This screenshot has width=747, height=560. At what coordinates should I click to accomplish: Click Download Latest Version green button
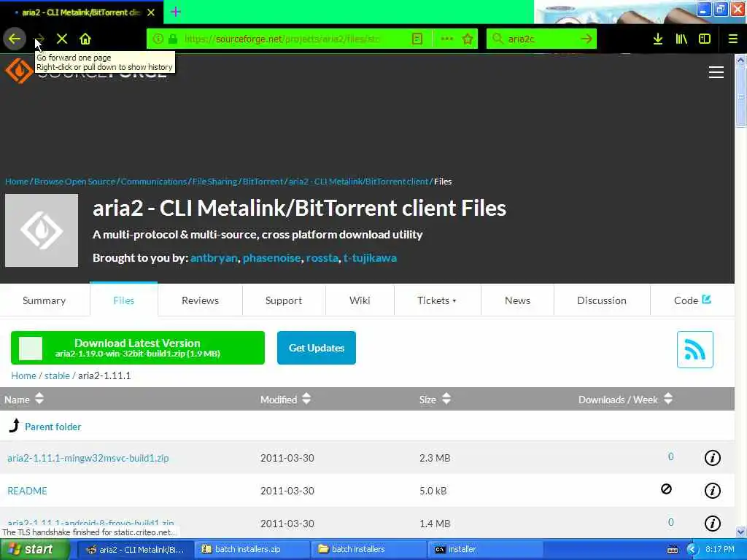click(138, 348)
